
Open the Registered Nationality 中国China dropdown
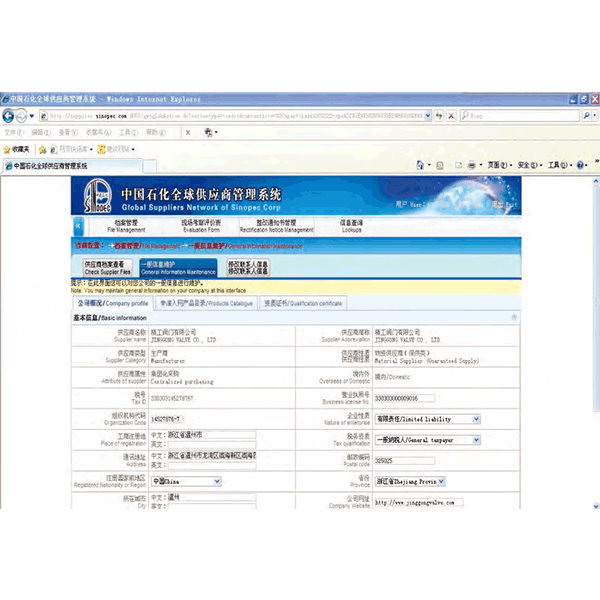(x=186, y=481)
